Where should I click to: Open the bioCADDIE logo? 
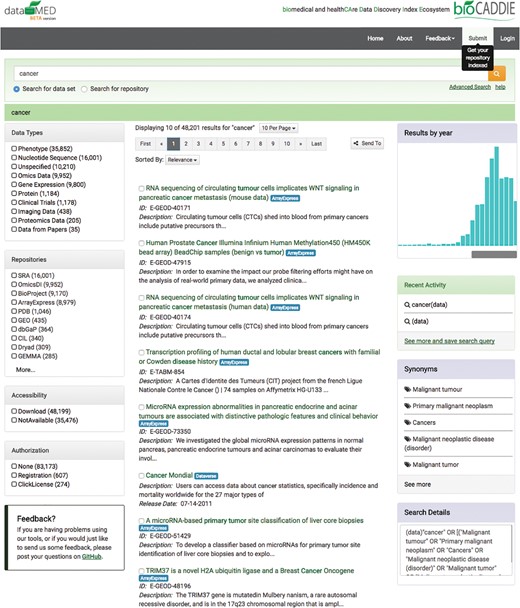point(484,9)
